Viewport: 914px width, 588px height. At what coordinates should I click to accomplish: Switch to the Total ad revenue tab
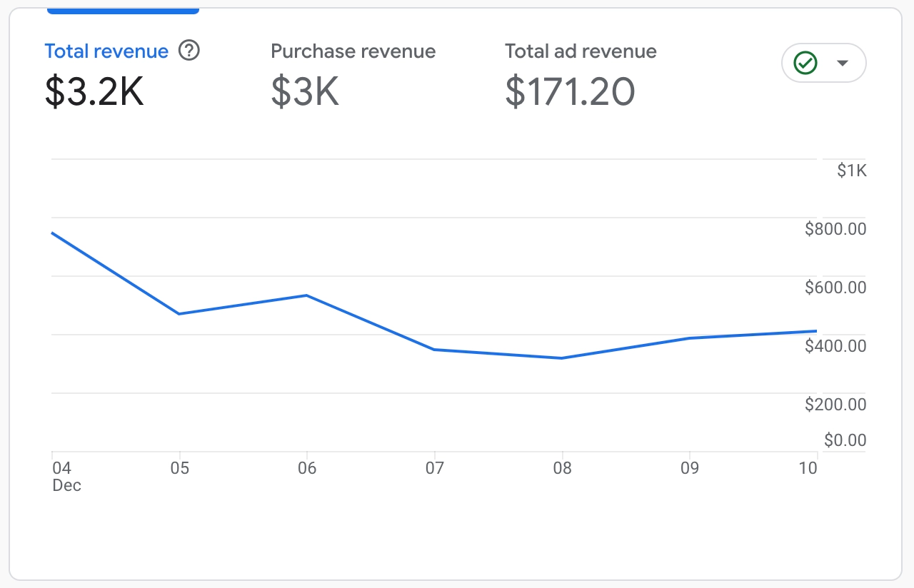(581, 51)
